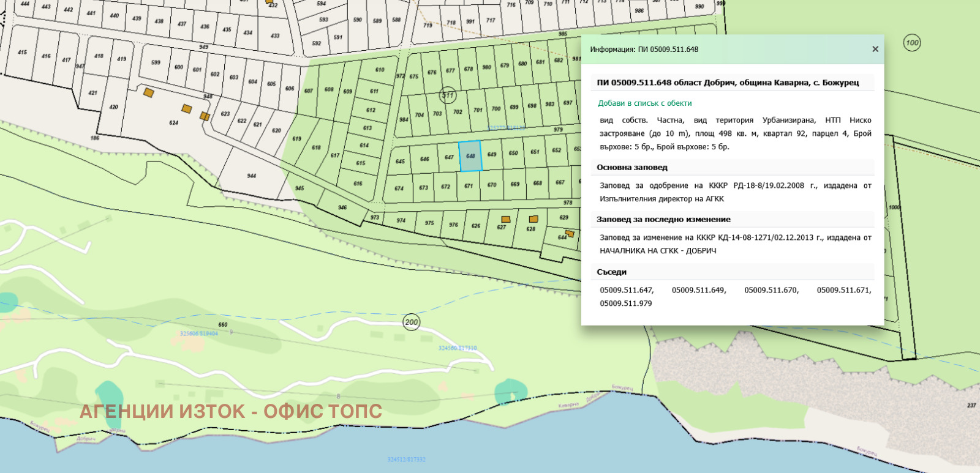Click neighbor entry 05009.511.979 in popup
This screenshot has height=473, width=980.
(625, 304)
